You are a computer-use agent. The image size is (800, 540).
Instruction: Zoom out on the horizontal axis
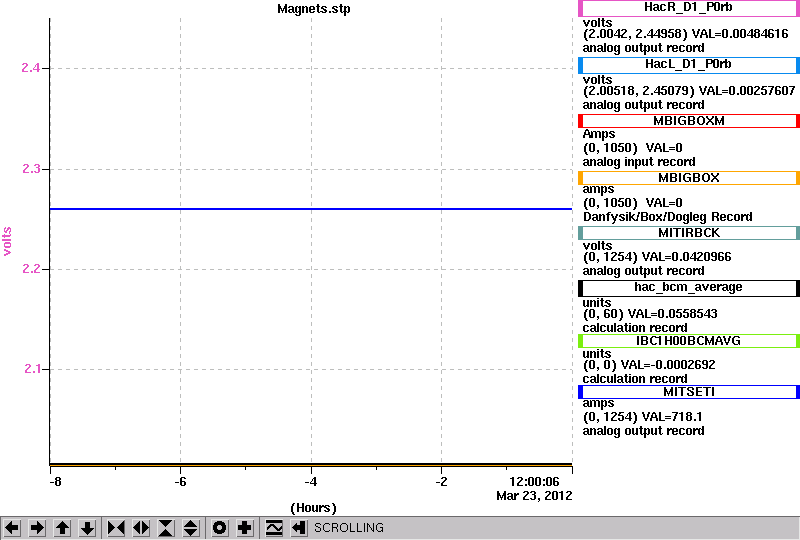(141, 528)
